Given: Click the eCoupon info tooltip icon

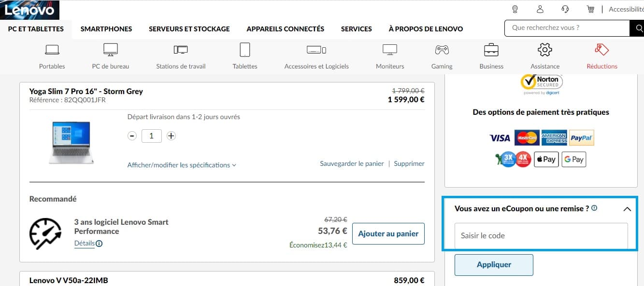Looking at the screenshot, I should [x=595, y=208].
